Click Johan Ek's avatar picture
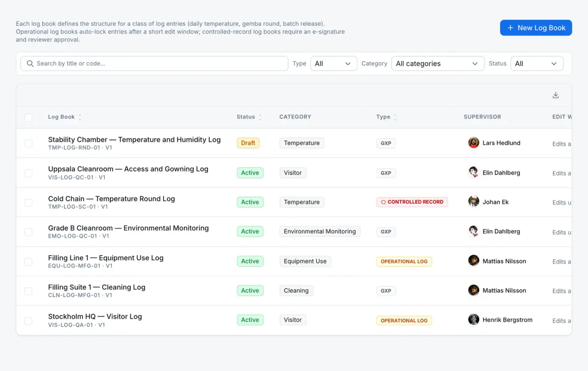 tap(474, 202)
